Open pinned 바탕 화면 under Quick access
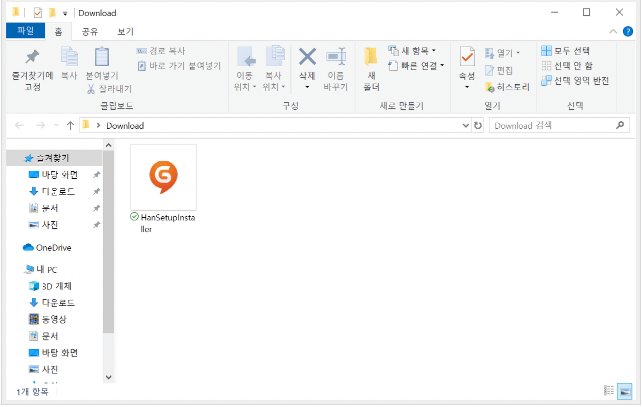This screenshot has height=407, width=642. click(x=59, y=175)
